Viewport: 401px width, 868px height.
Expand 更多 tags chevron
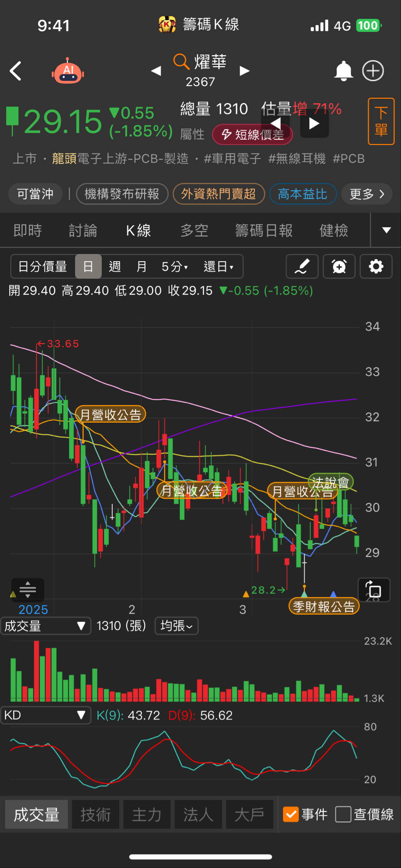[x=367, y=194]
